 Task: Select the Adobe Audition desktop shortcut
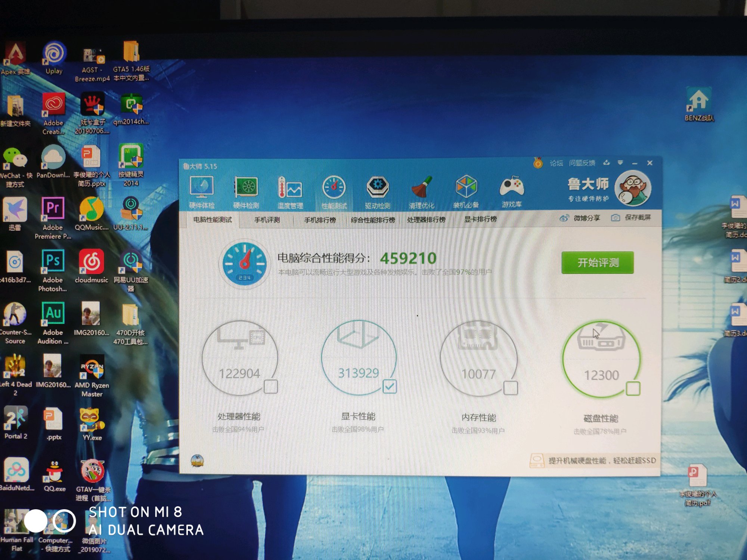coord(53,323)
